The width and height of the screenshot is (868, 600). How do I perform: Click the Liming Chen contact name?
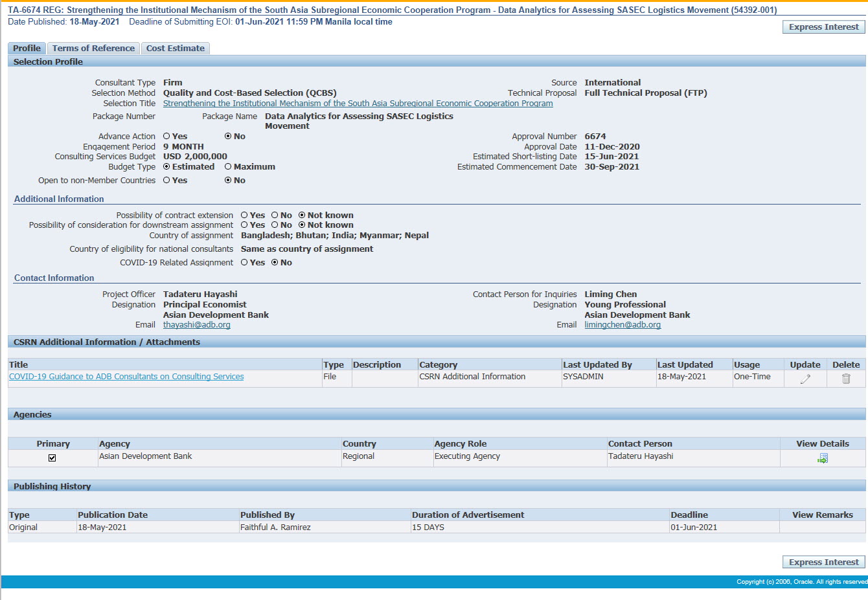tap(611, 294)
